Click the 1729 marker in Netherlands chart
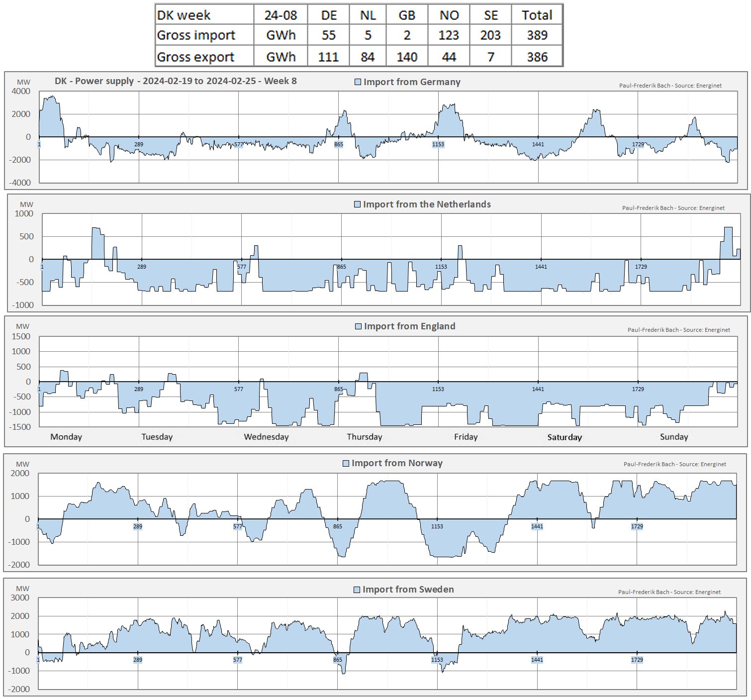751x700 pixels. [641, 267]
